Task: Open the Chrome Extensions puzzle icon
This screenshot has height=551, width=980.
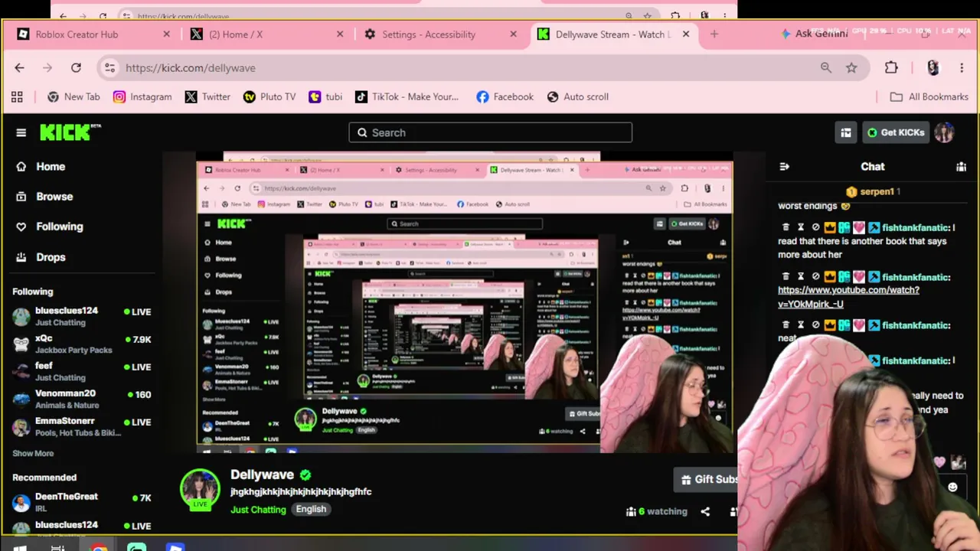Action: 891,67
